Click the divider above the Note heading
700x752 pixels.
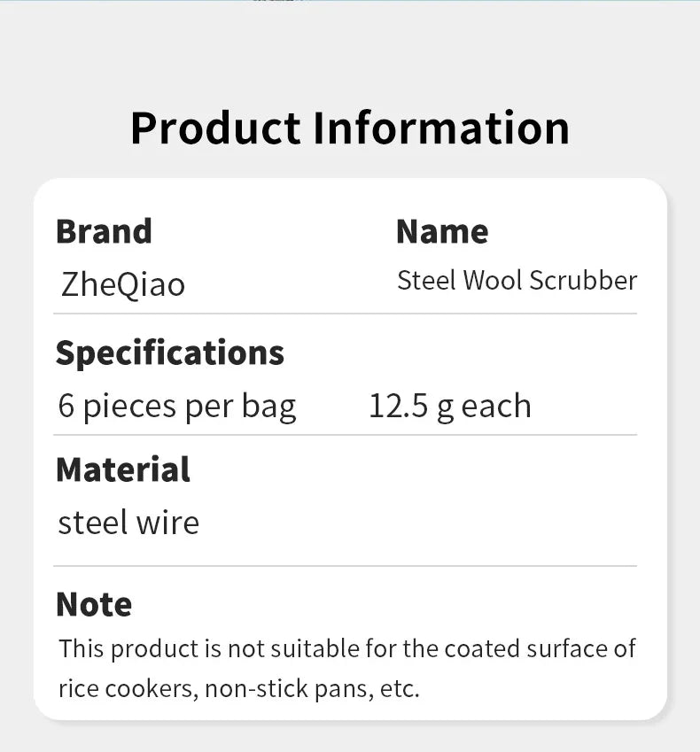345,566
